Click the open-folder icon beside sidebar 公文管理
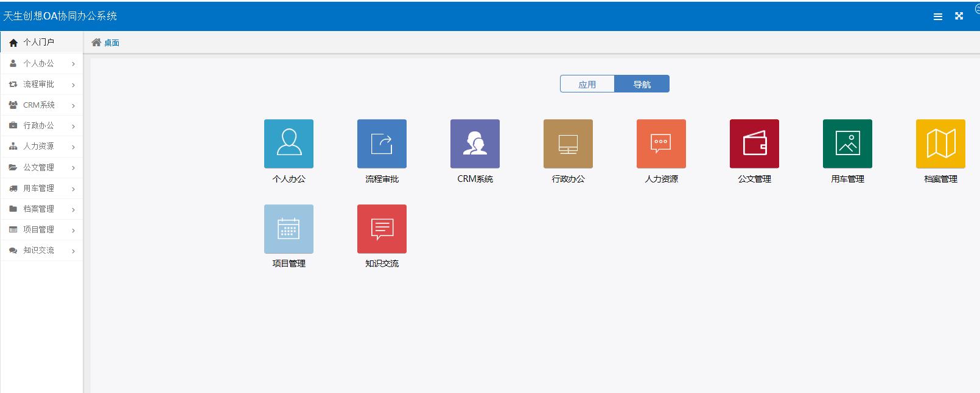The width and height of the screenshot is (980, 393). [13, 167]
